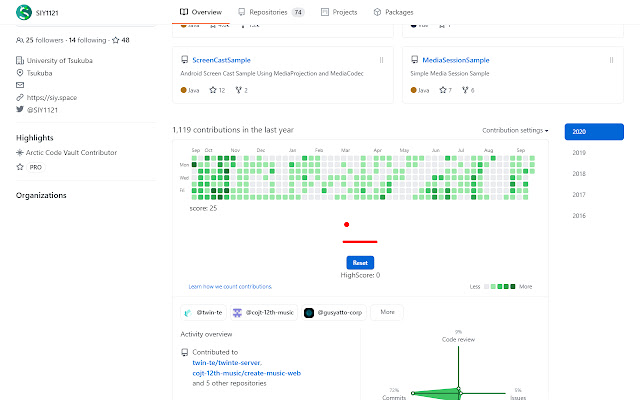This screenshot has width=640, height=400.
Task: Select the 2017 contribution year
Action: (579, 195)
